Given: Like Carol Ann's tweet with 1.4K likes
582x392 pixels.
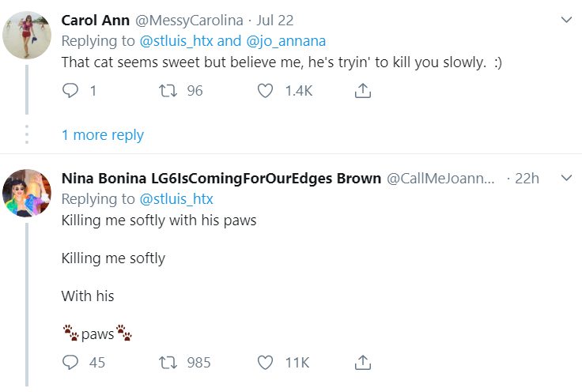Looking at the screenshot, I should (266, 91).
